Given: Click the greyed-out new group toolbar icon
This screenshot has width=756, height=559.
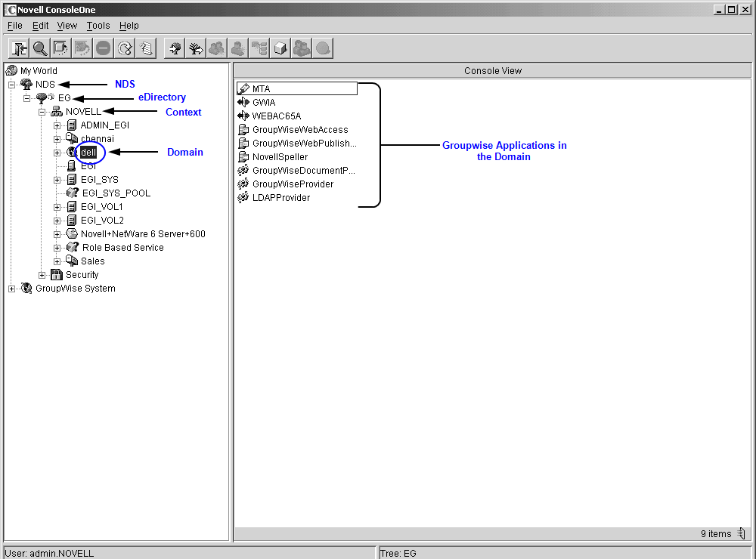Looking at the screenshot, I should [x=217, y=48].
